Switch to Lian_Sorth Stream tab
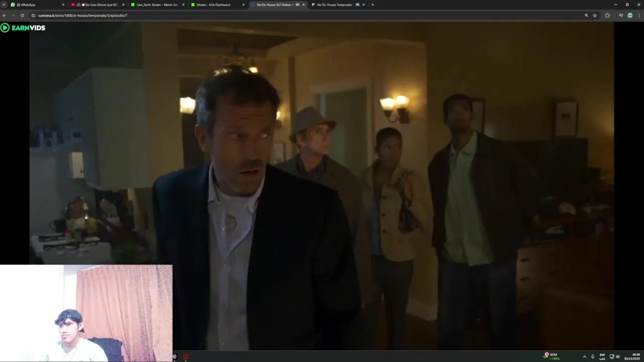Image resolution: width=644 pixels, height=362 pixels. [157, 5]
